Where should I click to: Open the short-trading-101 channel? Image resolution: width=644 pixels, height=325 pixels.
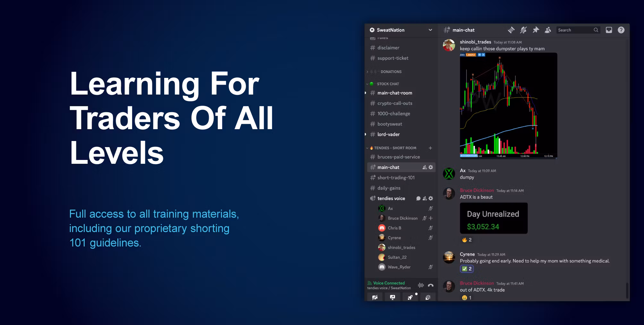(x=396, y=178)
